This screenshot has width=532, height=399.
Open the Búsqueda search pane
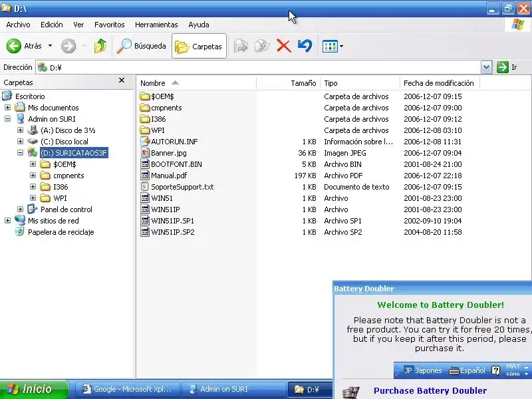tap(141, 46)
